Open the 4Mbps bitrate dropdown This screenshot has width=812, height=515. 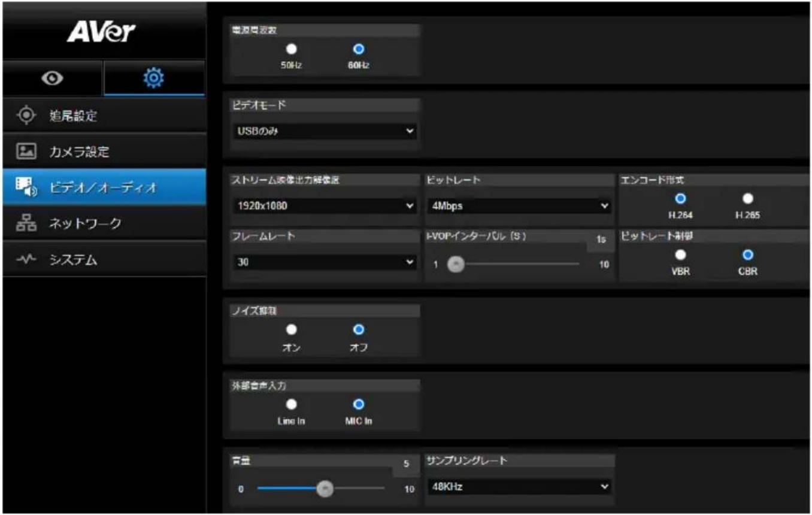[x=519, y=206]
